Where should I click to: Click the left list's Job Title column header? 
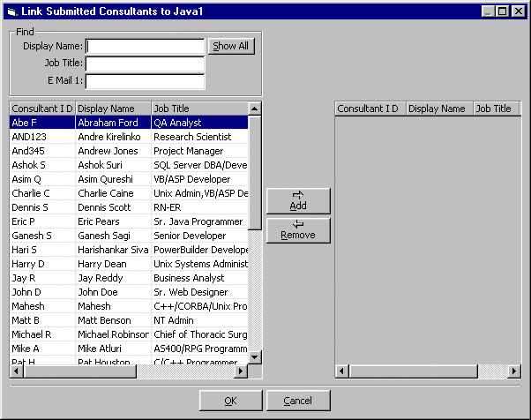(199, 109)
